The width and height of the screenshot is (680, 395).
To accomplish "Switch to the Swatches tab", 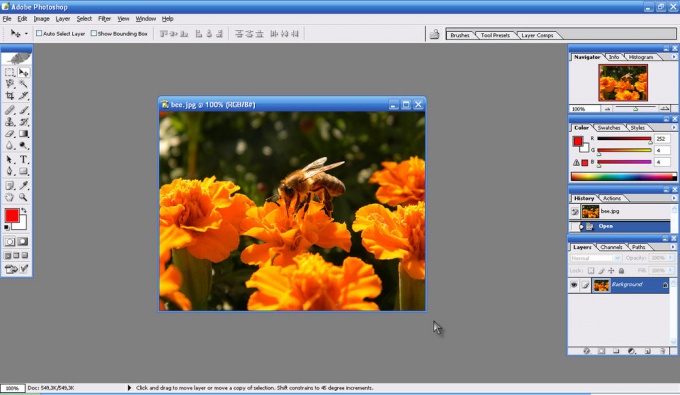I will (608, 127).
